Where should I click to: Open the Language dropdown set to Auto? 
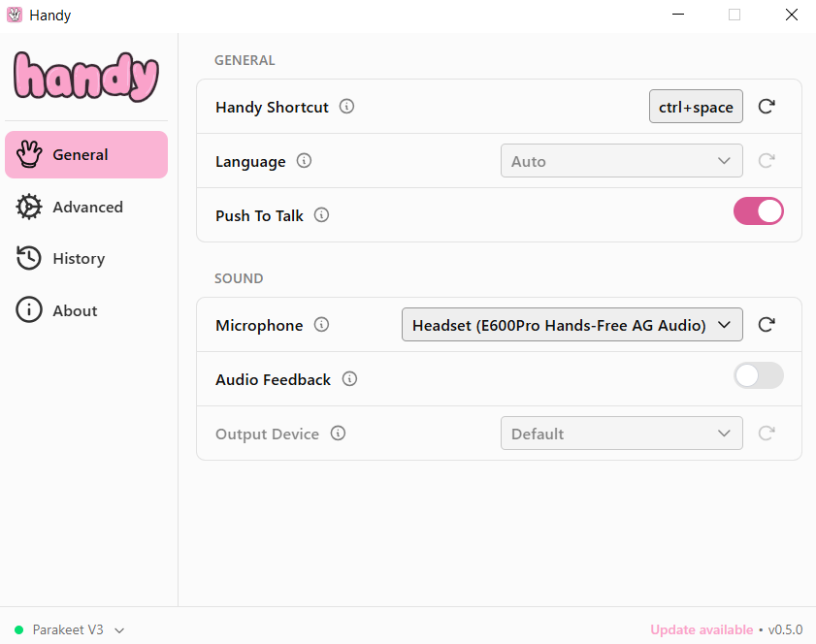[621, 161]
